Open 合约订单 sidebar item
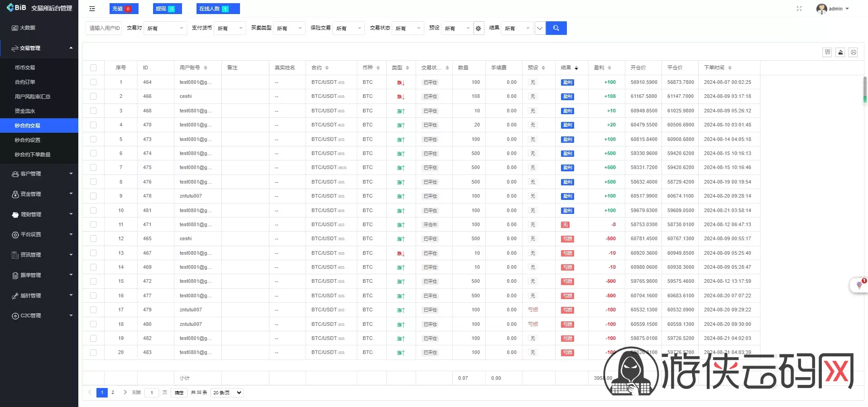 [25, 82]
